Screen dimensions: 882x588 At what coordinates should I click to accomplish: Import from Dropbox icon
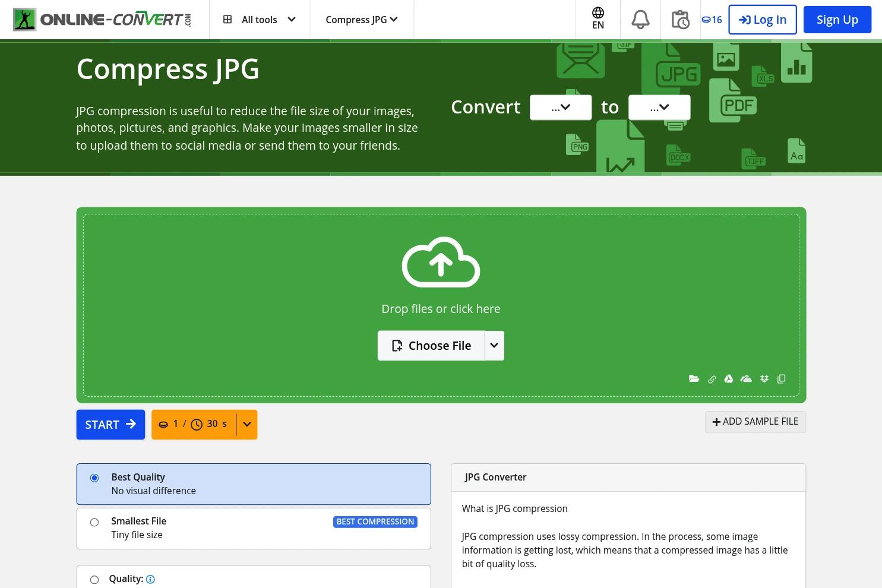click(764, 379)
